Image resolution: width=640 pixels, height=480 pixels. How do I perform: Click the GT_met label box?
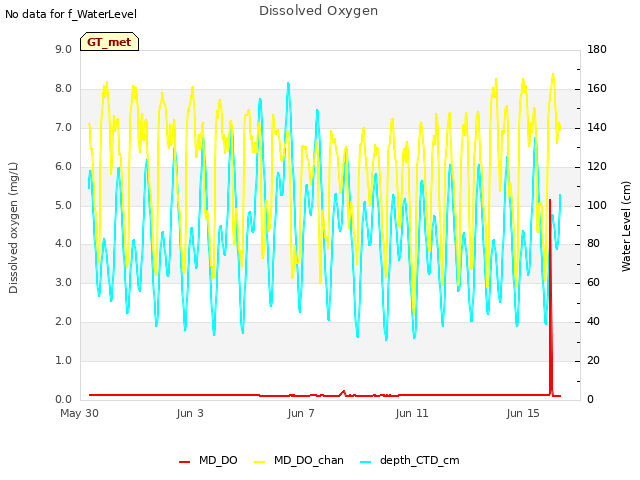pos(109,42)
